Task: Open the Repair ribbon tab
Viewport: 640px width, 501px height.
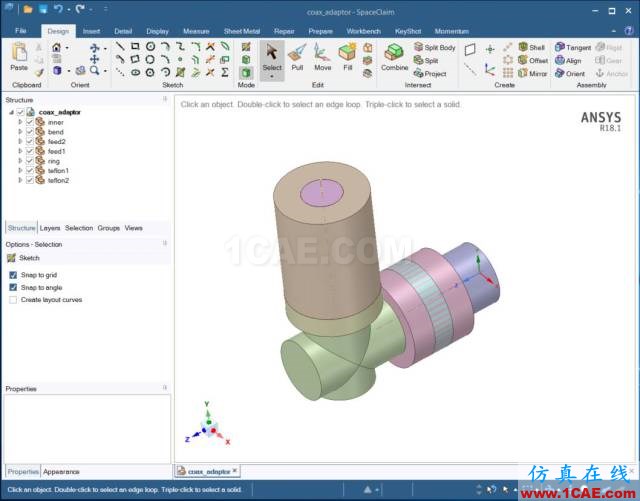Action: (284, 31)
